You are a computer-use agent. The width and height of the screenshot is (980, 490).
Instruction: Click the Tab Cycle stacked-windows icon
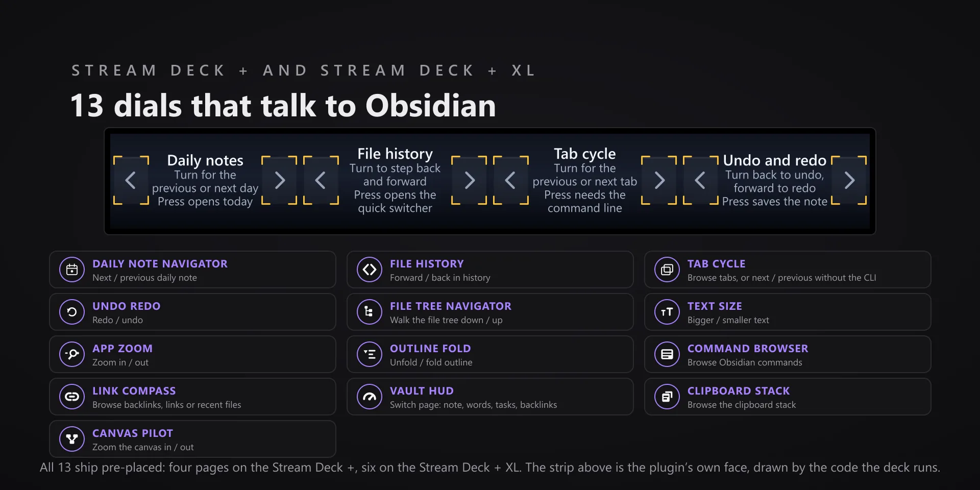(x=667, y=269)
